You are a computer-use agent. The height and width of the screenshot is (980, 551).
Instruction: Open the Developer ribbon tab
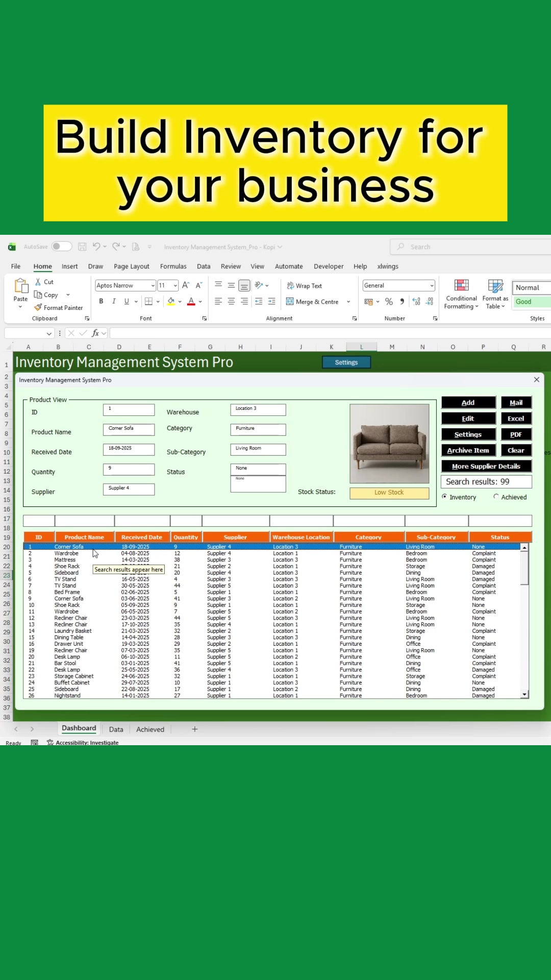(x=329, y=266)
